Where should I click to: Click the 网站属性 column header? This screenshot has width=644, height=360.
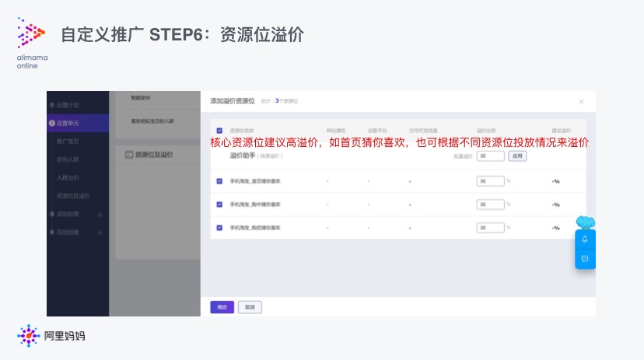pos(336,131)
